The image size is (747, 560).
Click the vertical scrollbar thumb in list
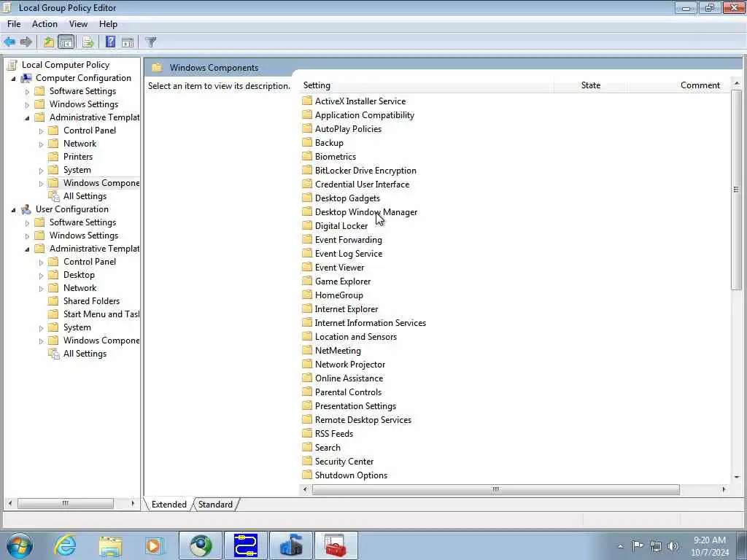(737, 190)
